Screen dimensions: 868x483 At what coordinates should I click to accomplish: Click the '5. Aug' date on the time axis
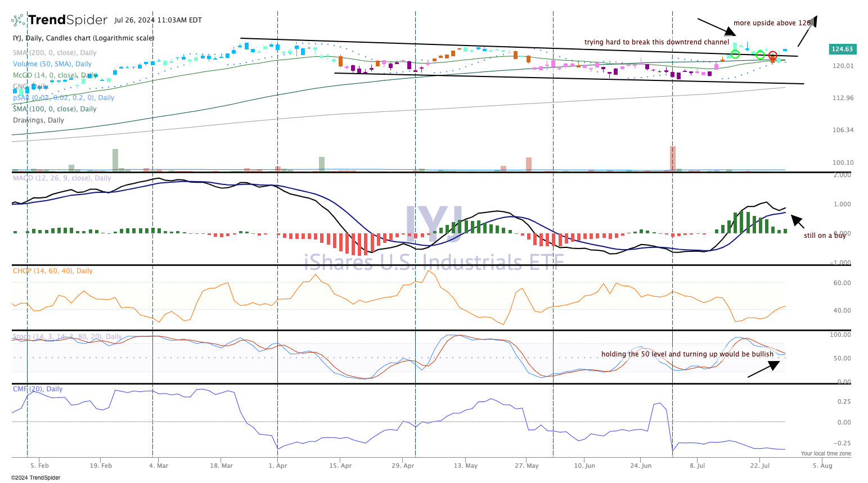tap(822, 466)
